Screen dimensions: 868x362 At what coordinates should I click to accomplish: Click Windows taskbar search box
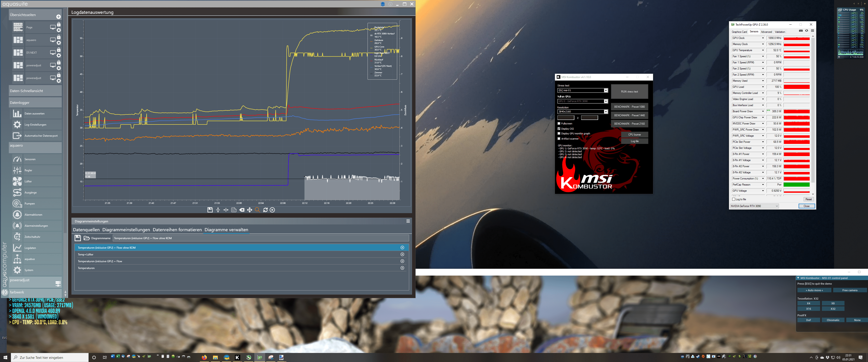[x=50, y=358]
